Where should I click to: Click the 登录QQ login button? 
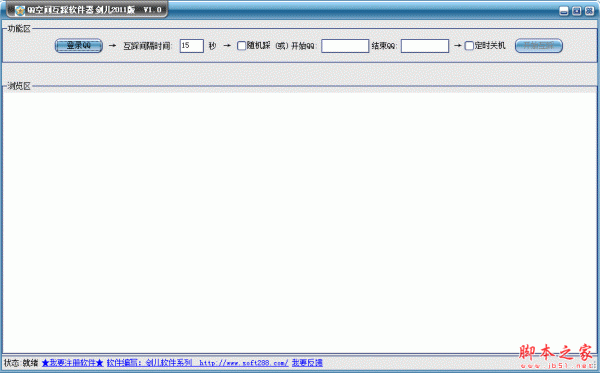tap(78, 46)
